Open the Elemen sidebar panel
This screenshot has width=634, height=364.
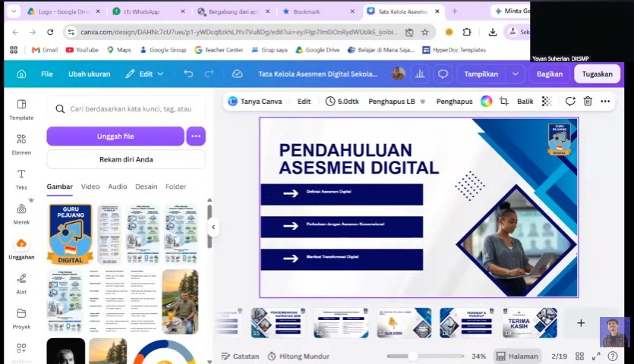click(21, 144)
